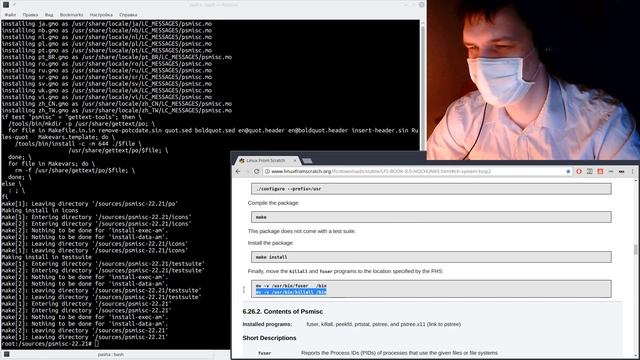Screen dimensions: 640x360
Task: Click terminal line 'Making install in icons'
Action: [x=40, y=210]
